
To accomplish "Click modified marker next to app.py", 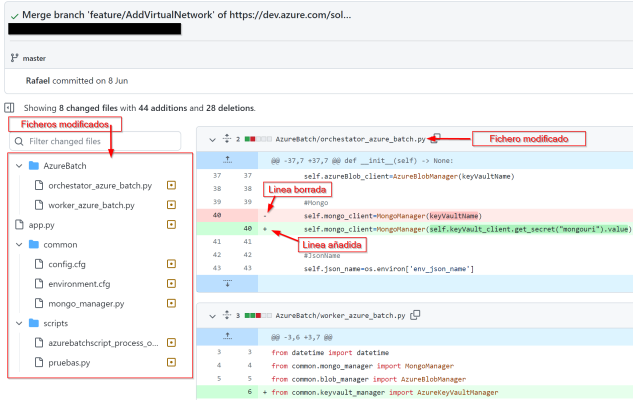I will (172, 224).
